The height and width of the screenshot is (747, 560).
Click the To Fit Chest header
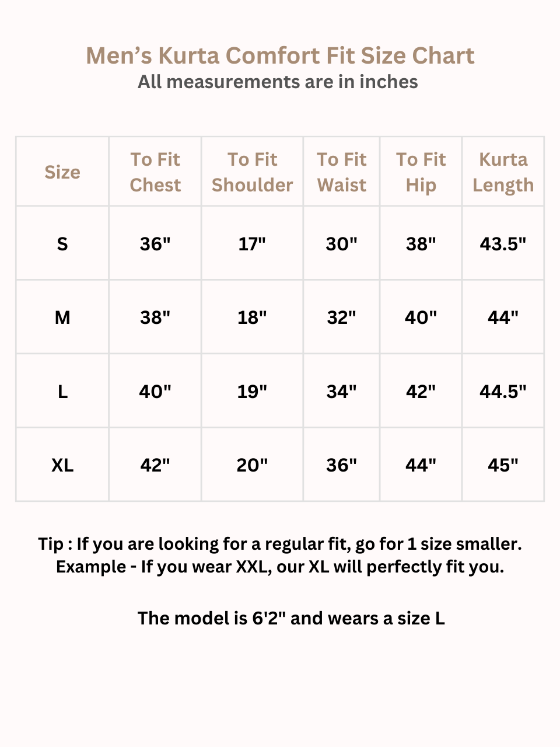155,172
